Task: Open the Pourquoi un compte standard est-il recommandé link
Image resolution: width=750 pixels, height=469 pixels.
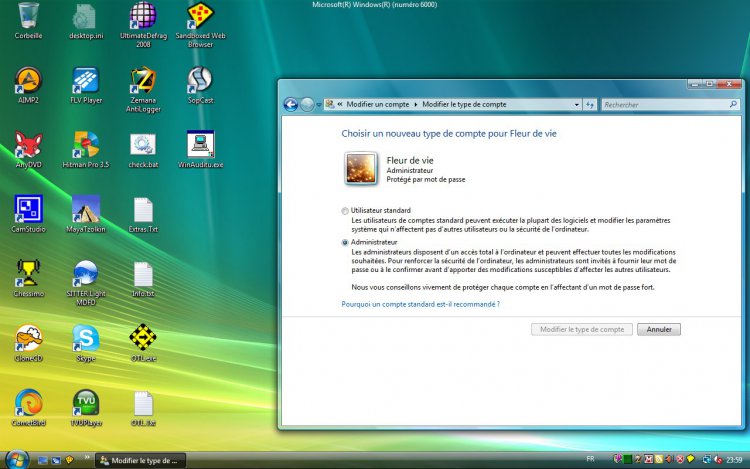Action: [420, 304]
